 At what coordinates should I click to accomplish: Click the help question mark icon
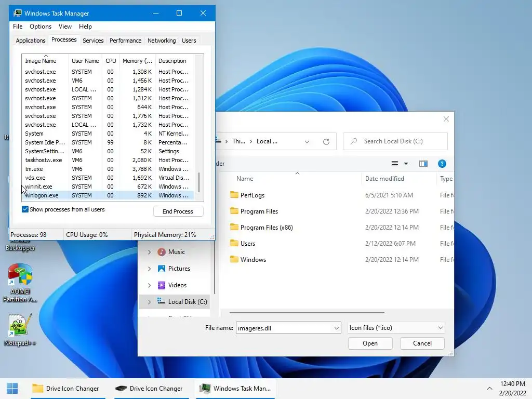pos(442,164)
